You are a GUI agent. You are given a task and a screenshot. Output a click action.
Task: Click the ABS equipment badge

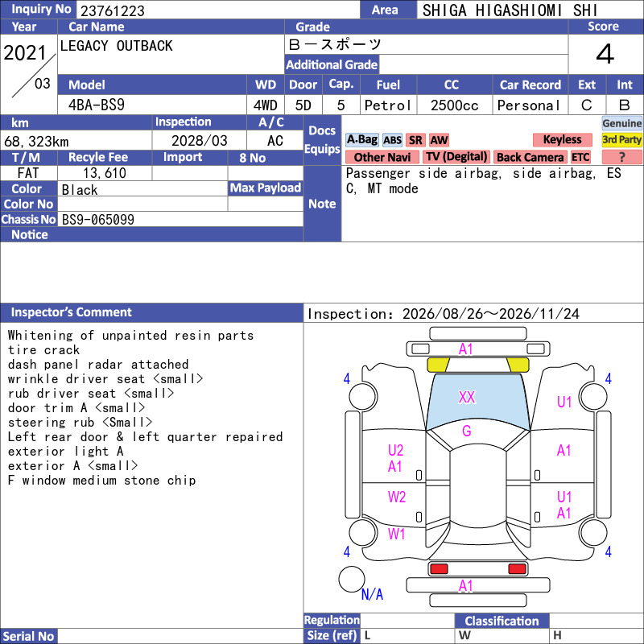point(392,140)
